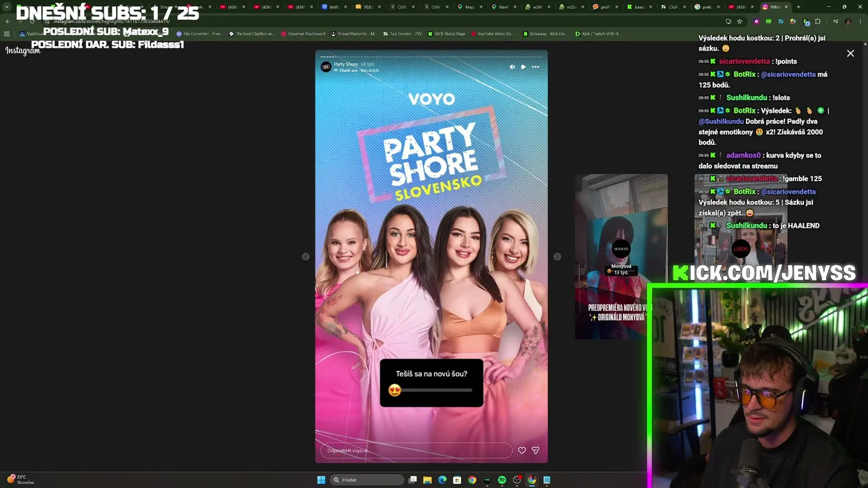
Task: Open OBS Studio from the taskbar
Action: click(517, 480)
